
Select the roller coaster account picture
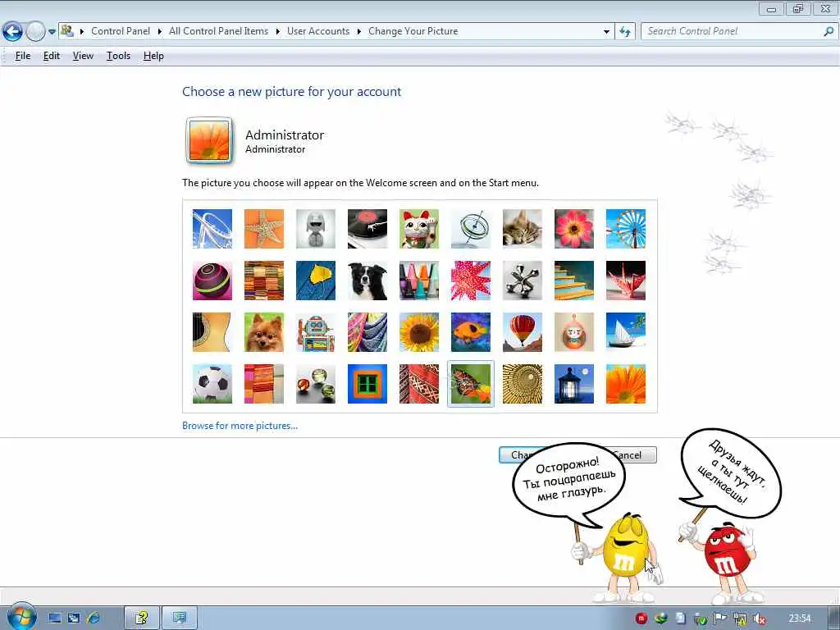212,229
